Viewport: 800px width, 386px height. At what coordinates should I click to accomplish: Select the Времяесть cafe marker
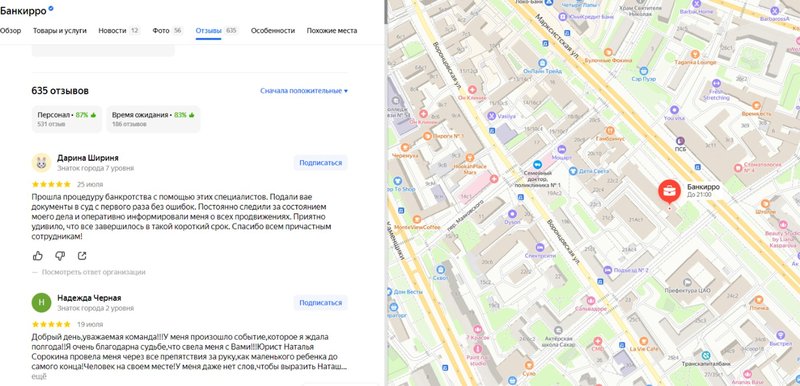pyautogui.click(x=756, y=106)
